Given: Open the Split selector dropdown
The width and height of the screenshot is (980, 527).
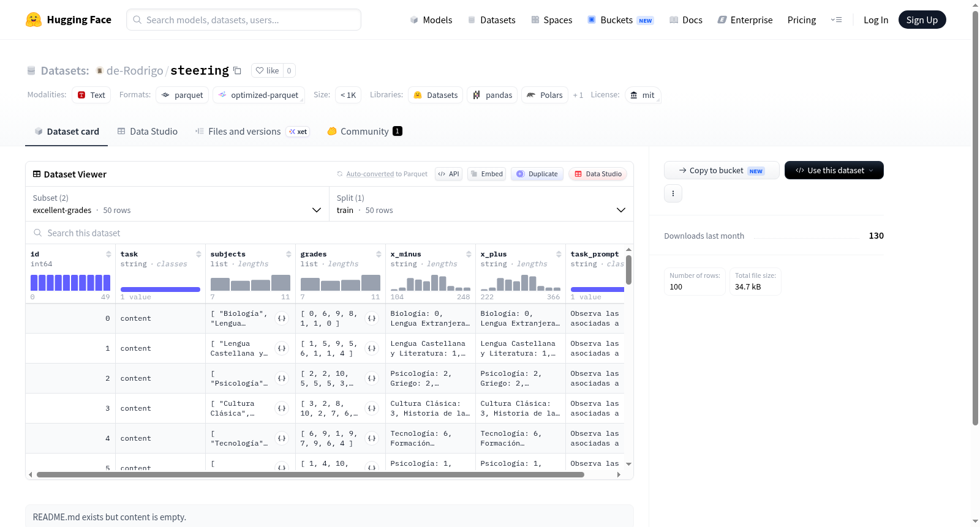Looking at the screenshot, I should click(481, 204).
